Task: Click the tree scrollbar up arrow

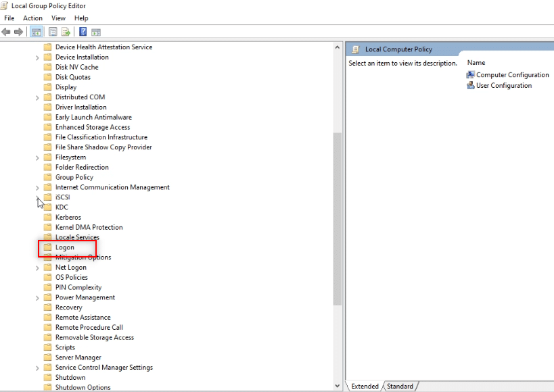Action: 337,47
